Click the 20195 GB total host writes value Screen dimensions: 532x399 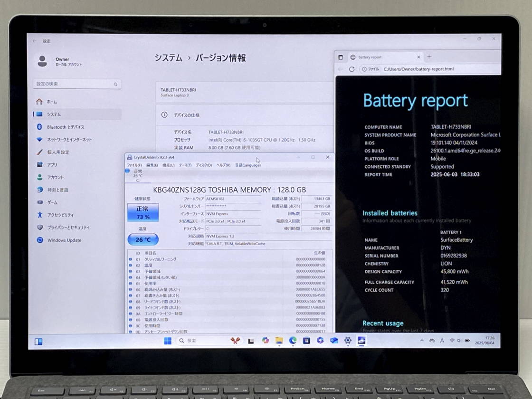(x=316, y=206)
